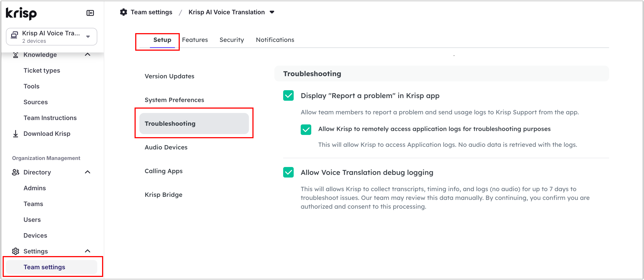Open the Audio Devices setup section

pos(166,147)
